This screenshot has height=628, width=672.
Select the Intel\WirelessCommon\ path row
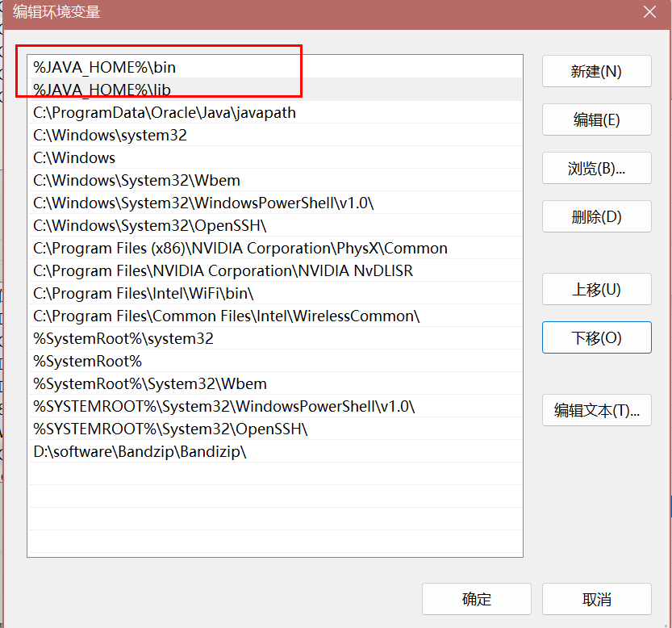(x=275, y=316)
